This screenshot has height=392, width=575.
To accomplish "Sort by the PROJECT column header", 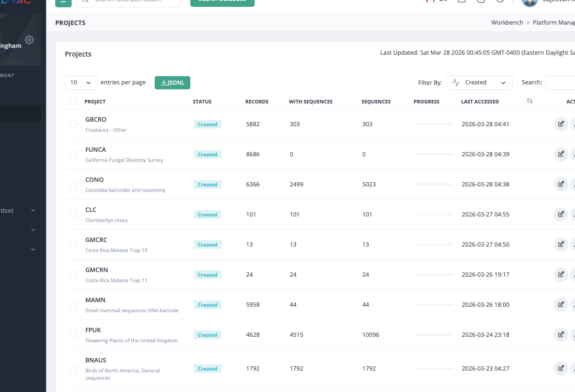I will 95,102.
